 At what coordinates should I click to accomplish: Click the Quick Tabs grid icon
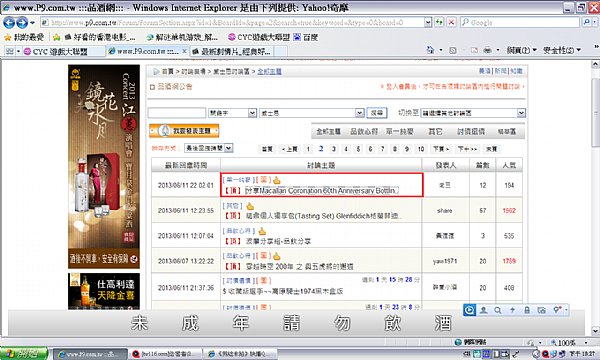pyautogui.click(x=10, y=51)
